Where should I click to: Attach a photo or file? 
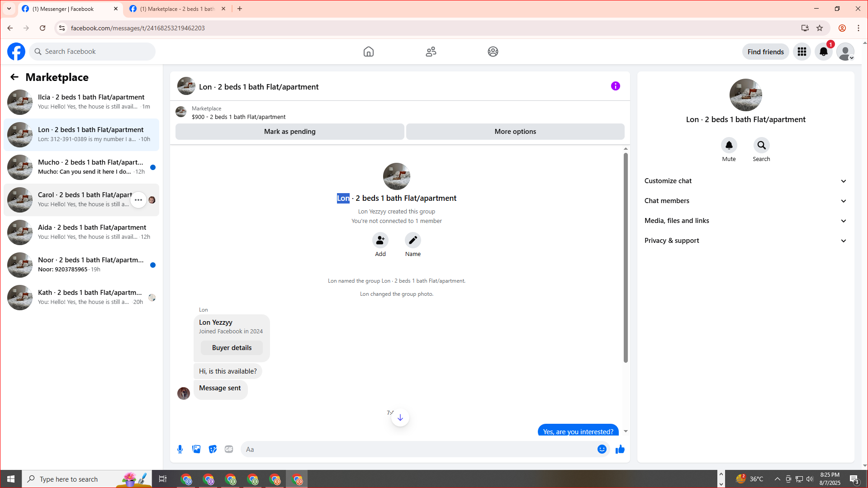(196, 449)
